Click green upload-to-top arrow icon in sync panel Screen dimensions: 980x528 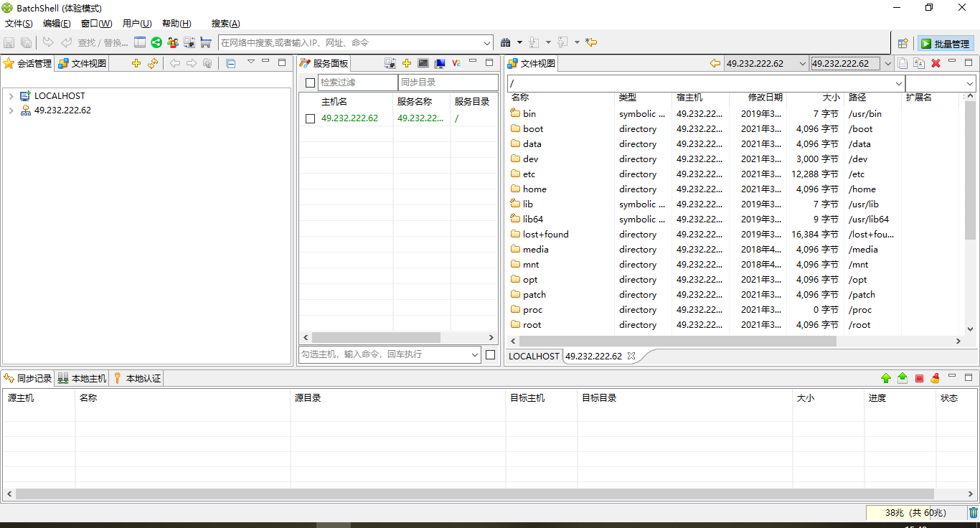903,378
